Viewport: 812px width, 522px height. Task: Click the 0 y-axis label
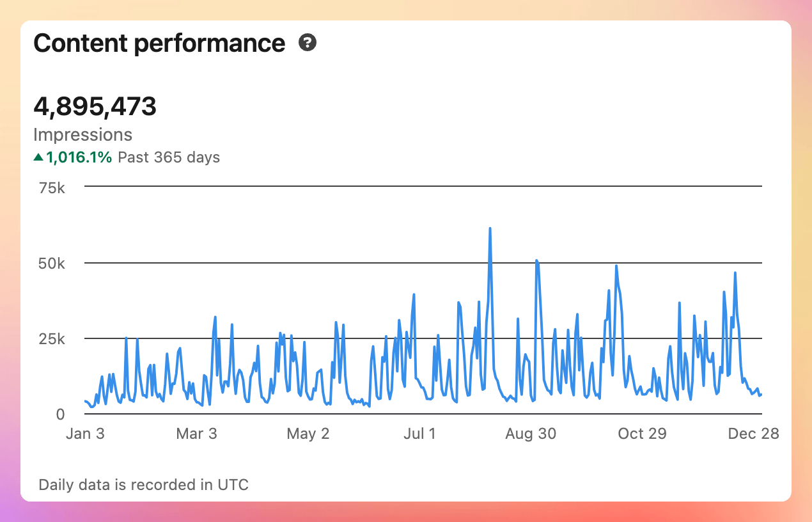tap(60, 414)
